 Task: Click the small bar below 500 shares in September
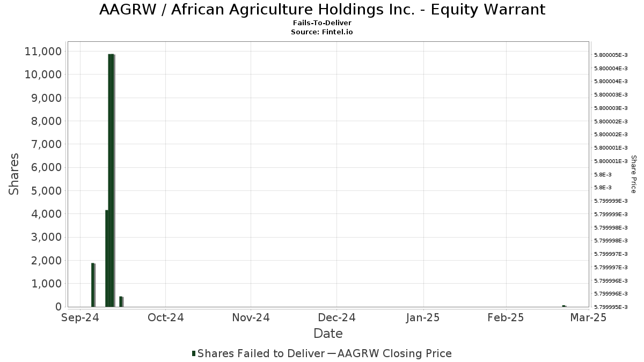point(121,301)
